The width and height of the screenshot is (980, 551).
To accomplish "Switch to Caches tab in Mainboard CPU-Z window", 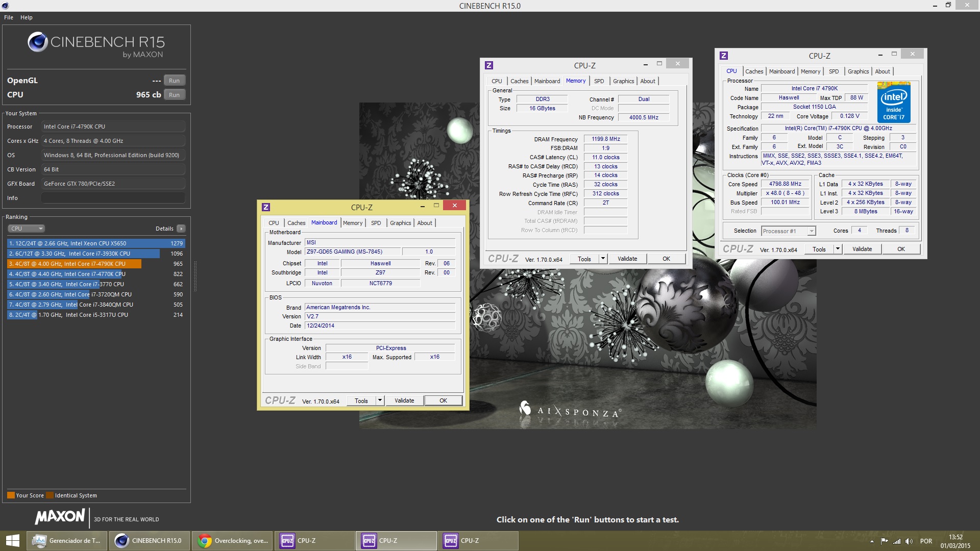I will pos(296,223).
